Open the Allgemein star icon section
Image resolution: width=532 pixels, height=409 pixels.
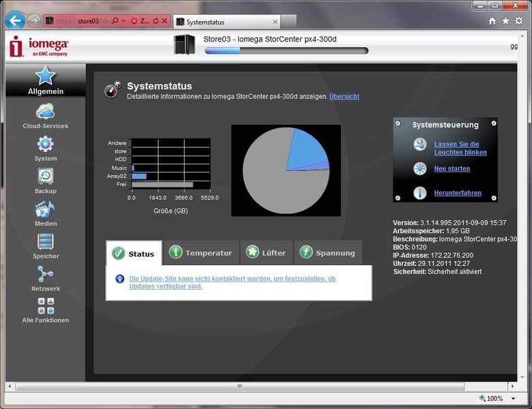pos(45,80)
